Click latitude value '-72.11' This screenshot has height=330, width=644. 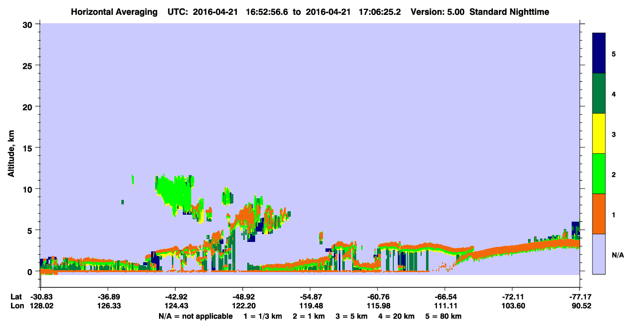click(x=512, y=297)
